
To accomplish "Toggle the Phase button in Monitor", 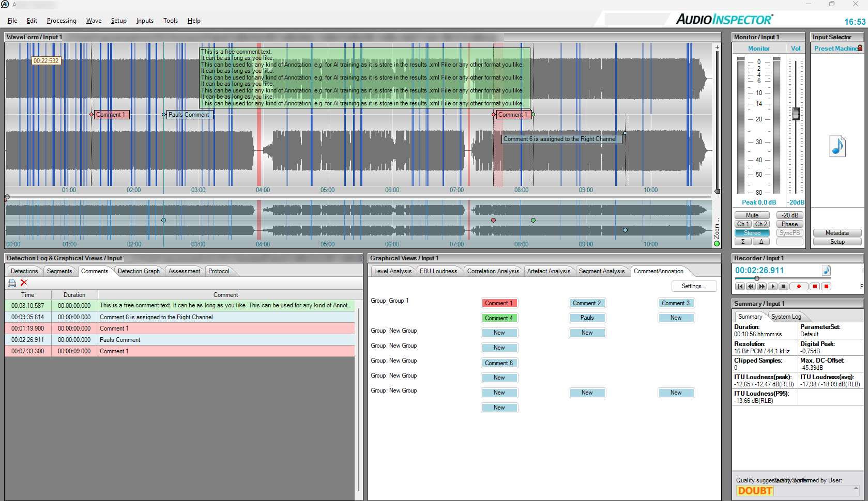I will [x=789, y=224].
